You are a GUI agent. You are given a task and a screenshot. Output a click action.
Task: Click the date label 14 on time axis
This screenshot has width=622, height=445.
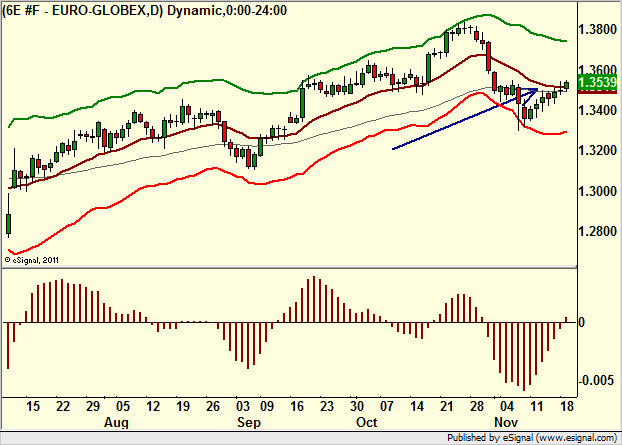[417, 407]
